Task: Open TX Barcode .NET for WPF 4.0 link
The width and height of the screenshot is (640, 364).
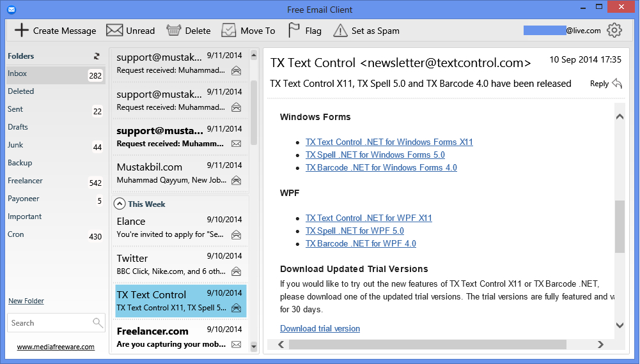Action: point(361,244)
